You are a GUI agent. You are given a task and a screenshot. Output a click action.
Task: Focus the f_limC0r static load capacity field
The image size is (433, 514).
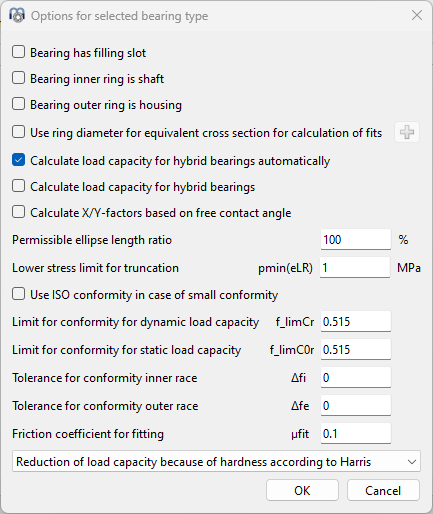[356, 349]
